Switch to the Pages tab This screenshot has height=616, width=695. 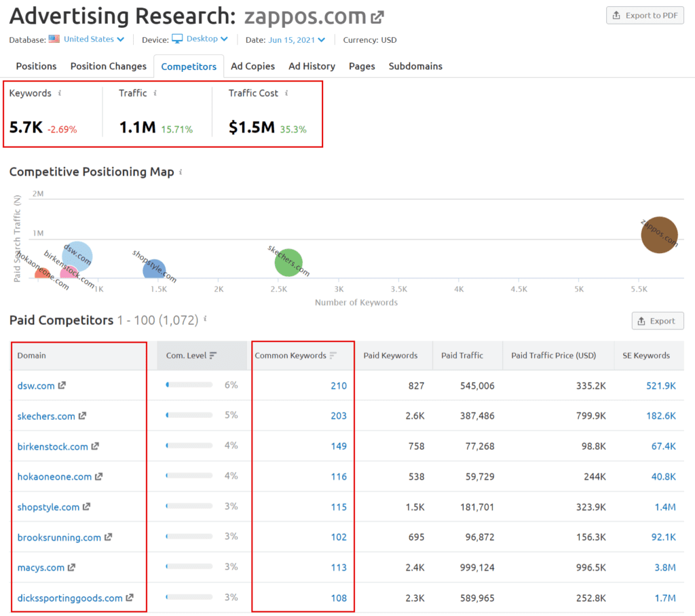point(362,66)
